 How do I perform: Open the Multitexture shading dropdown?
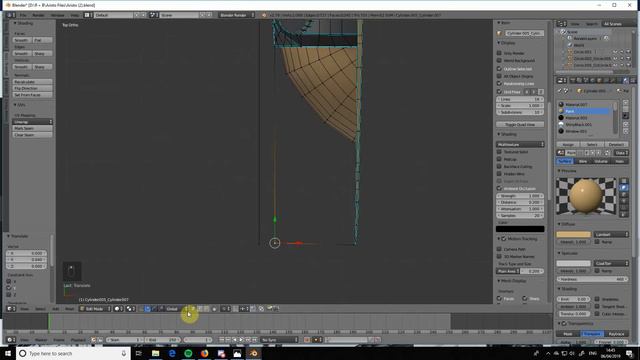pyautogui.click(x=520, y=144)
